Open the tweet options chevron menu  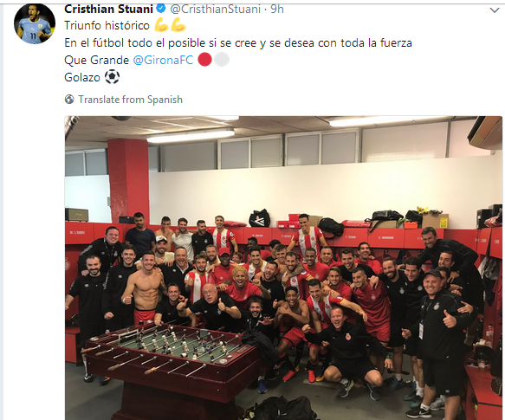coord(495,10)
